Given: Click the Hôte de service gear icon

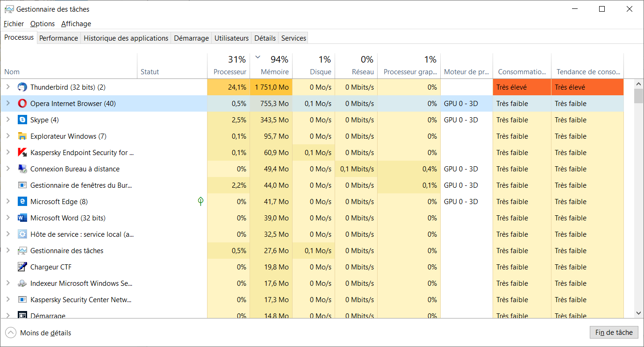Looking at the screenshot, I should [x=22, y=234].
